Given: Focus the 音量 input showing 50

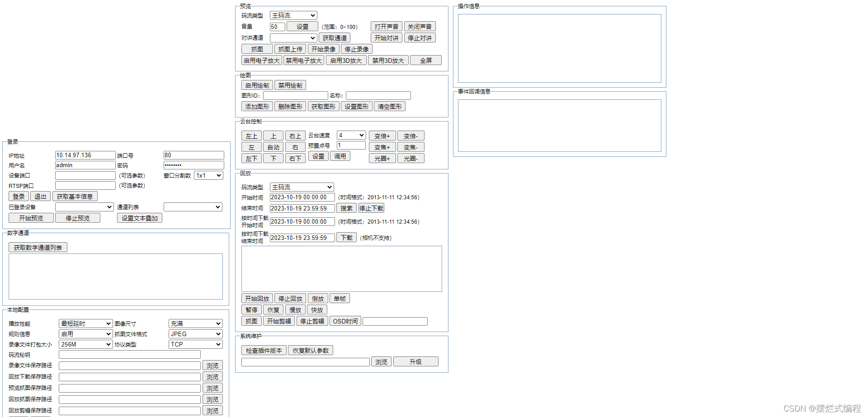Looking at the screenshot, I should pos(277,27).
